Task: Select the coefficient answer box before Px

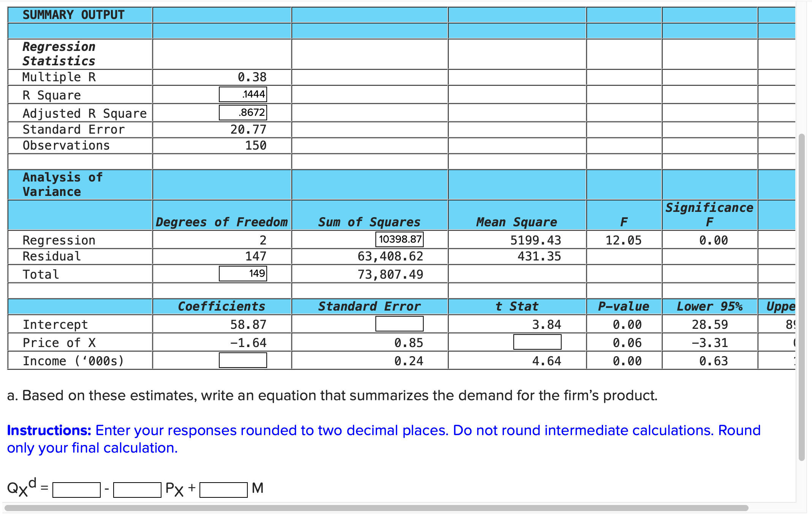Action: point(138,489)
